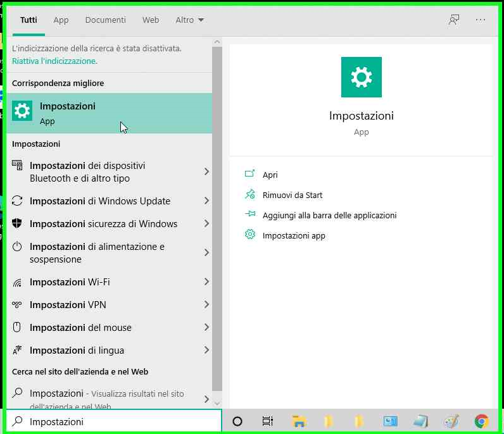Click the Wi-Fi settings icon
504x434 pixels.
(x=17, y=282)
